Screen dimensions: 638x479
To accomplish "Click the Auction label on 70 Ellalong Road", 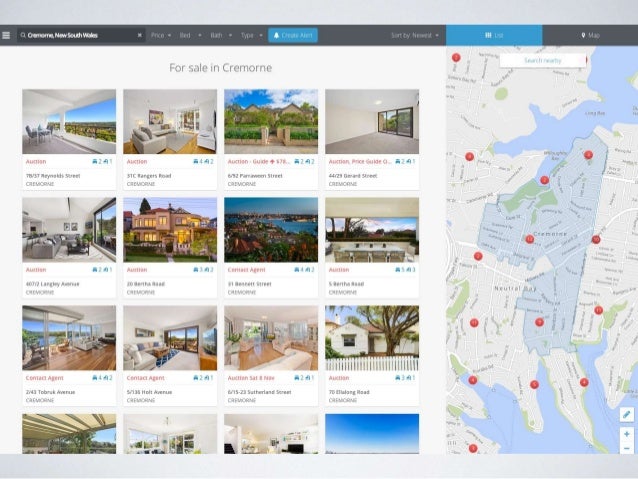I will pos(339,378).
